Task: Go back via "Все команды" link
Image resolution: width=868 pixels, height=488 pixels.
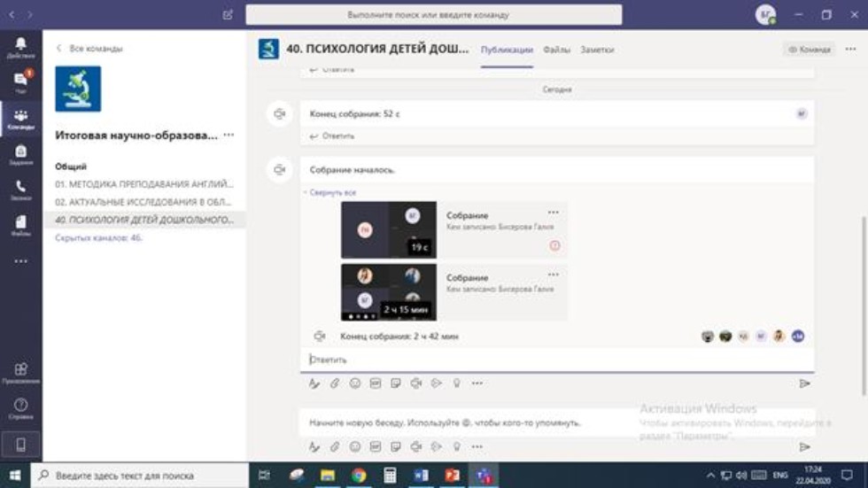Action: [x=89, y=49]
